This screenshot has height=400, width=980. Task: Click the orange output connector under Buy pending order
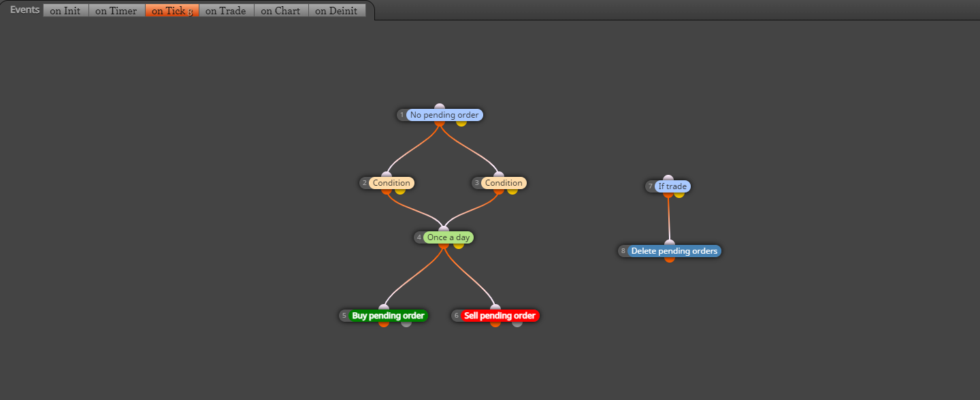point(384,323)
